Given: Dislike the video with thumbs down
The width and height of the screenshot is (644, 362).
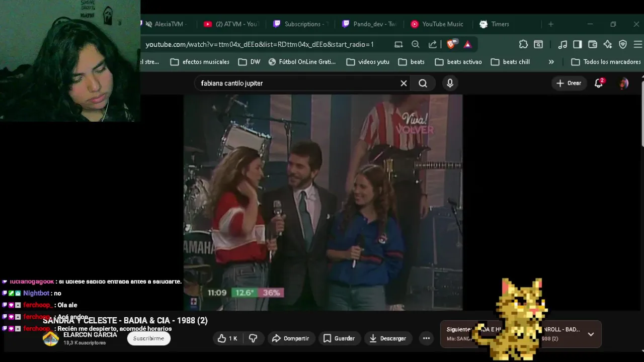Looking at the screenshot, I should click(x=253, y=338).
